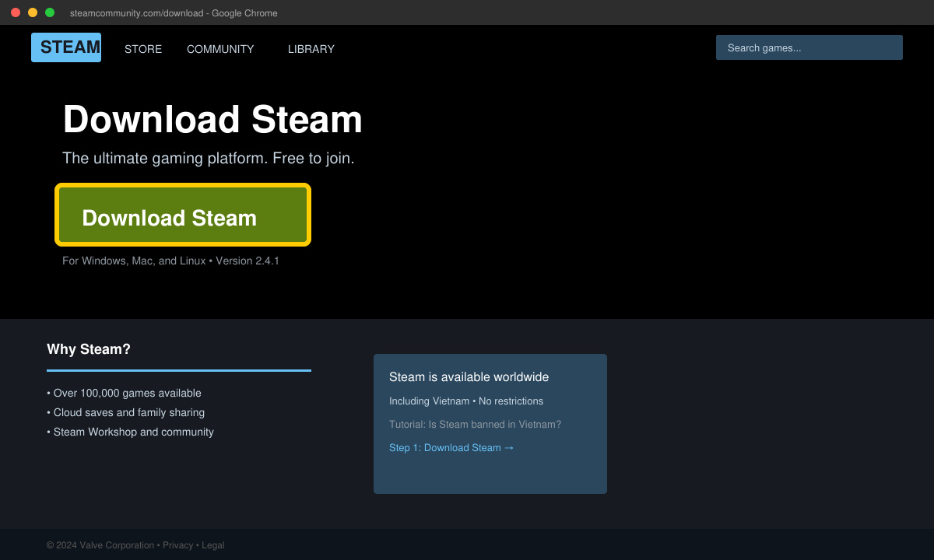
Task: Click 'Over 100,000 games available' bullet
Action: pos(124,393)
